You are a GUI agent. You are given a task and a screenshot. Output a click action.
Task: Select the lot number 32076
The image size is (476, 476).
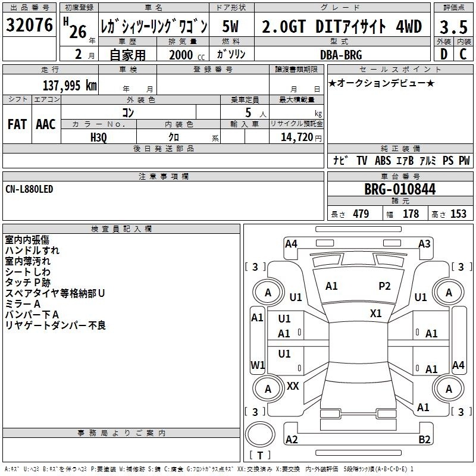click(x=29, y=26)
